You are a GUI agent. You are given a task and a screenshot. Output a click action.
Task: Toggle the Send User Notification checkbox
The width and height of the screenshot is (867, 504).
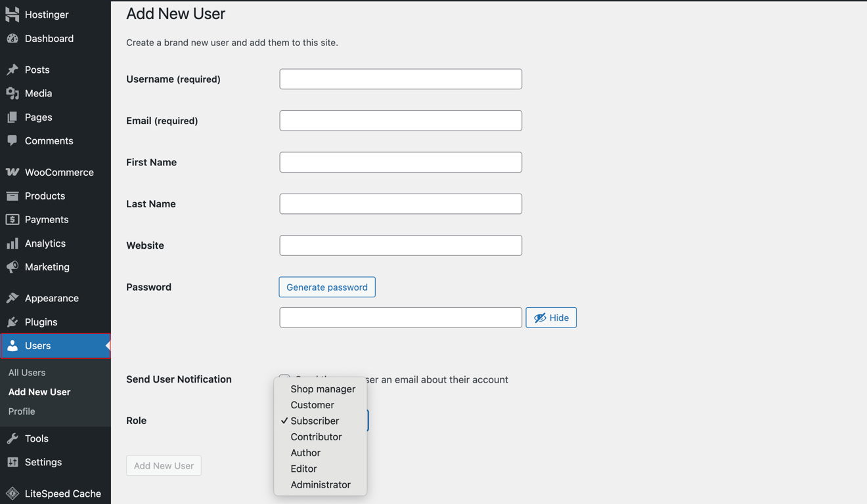pyautogui.click(x=284, y=379)
